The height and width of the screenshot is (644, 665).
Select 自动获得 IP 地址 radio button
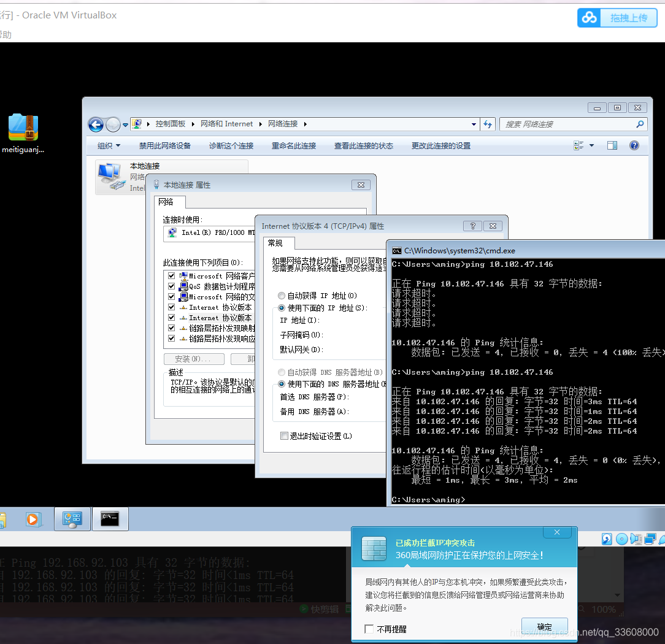click(281, 296)
